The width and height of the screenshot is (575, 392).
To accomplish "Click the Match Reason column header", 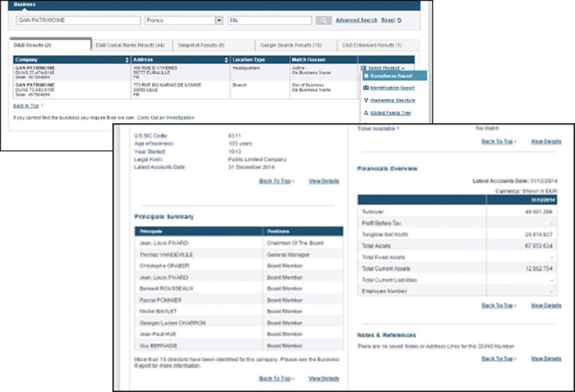I will tap(309, 60).
